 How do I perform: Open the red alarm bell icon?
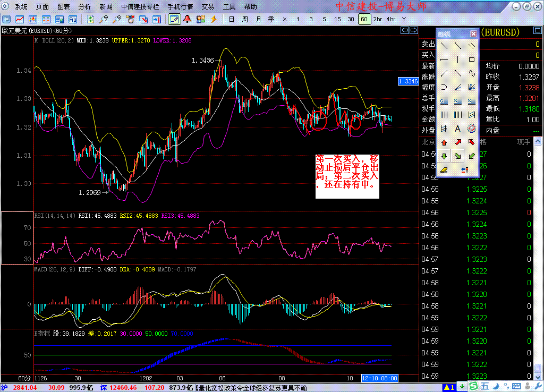(188, 19)
